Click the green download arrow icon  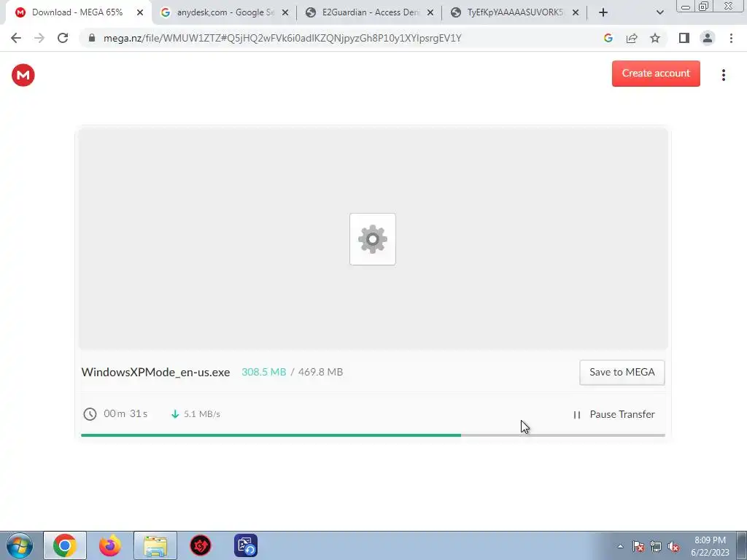tap(175, 414)
